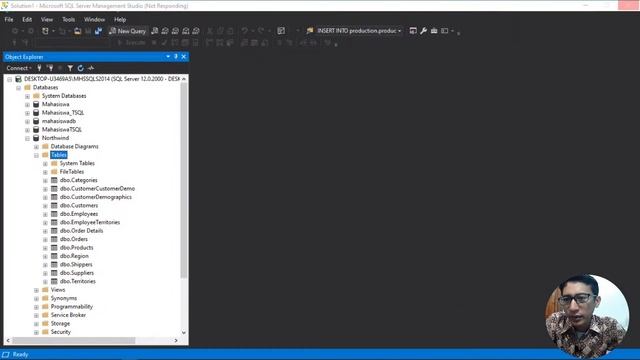Click the checklist summary icon in toolbar
The height and width of the screenshot is (360, 640).
point(281,31)
